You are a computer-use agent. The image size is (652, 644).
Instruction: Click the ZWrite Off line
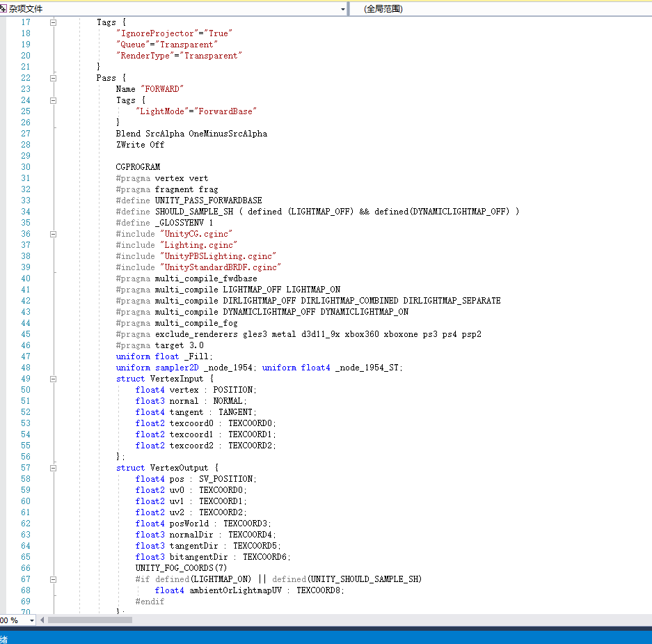pos(140,145)
